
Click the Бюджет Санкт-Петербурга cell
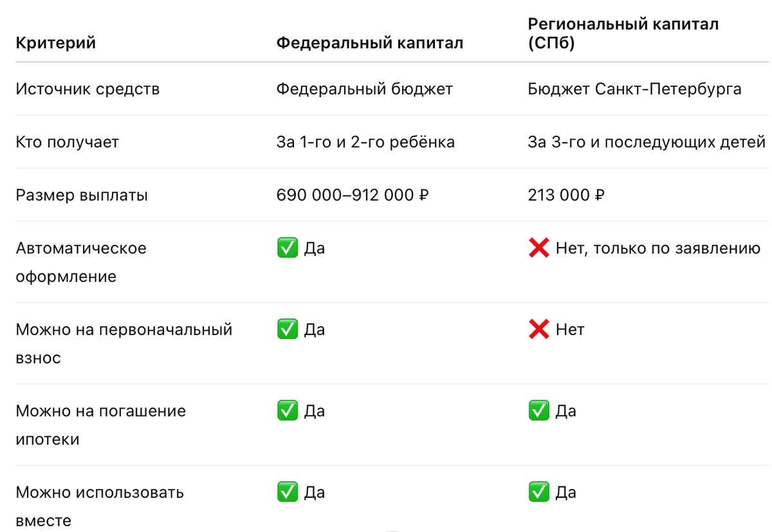[x=635, y=89]
